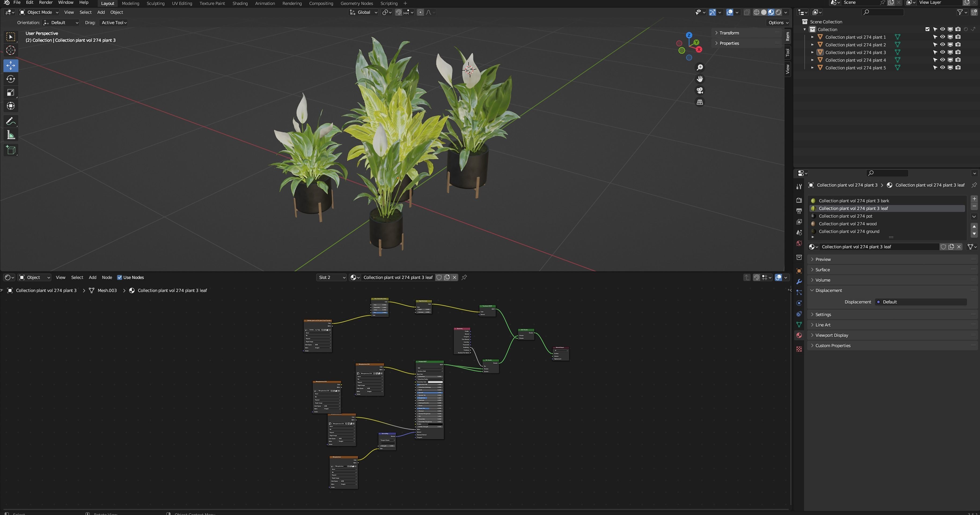Choose the Annotate pencil tool
The width and height of the screenshot is (980, 515).
pyautogui.click(x=11, y=121)
